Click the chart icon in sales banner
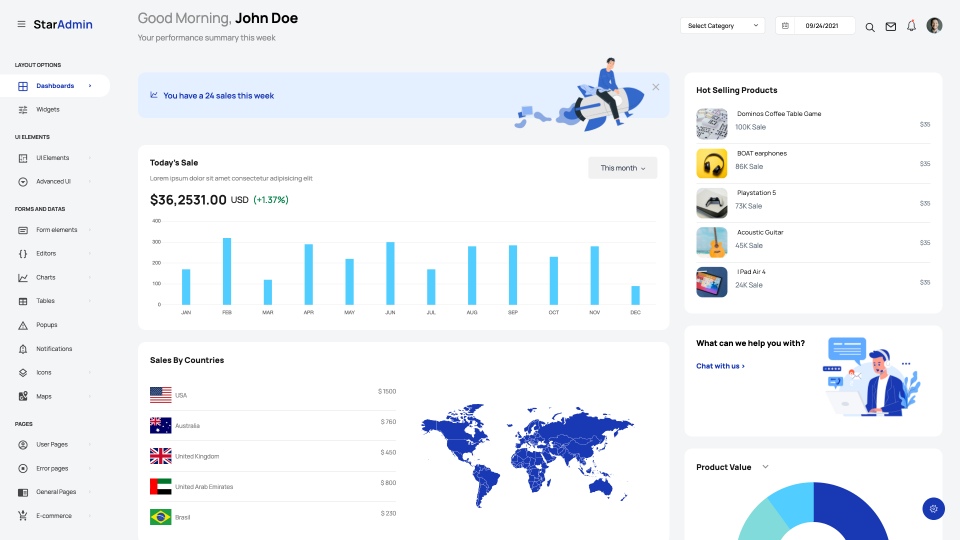This screenshot has height=540, width=960. pos(154,95)
